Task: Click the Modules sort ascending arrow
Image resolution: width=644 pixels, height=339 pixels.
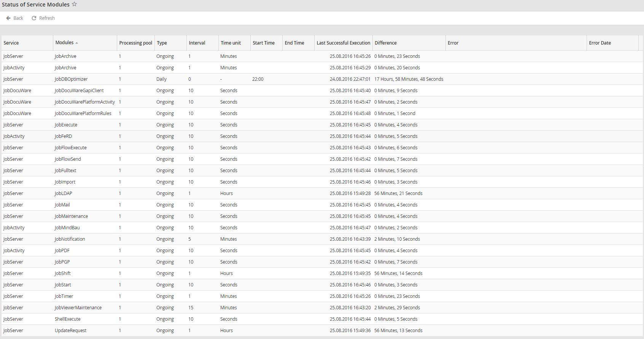Action: click(x=76, y=43)
